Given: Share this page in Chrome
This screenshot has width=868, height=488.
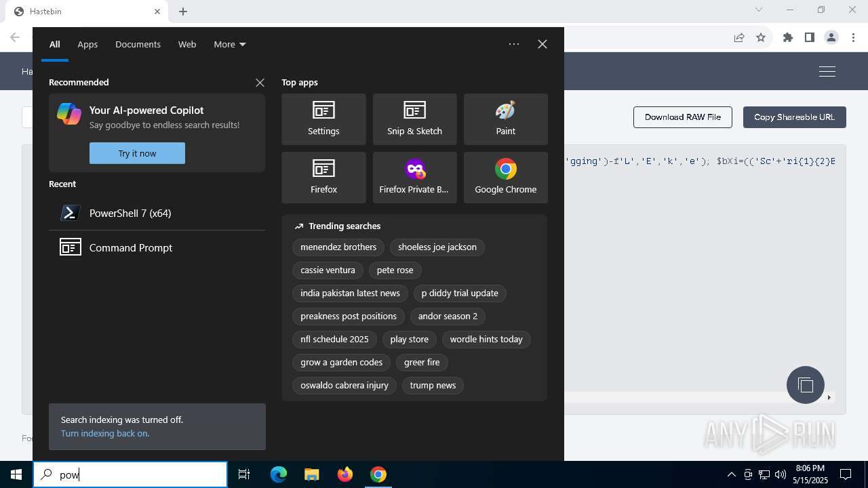Looking at the screenshot, I should point(739,37).
